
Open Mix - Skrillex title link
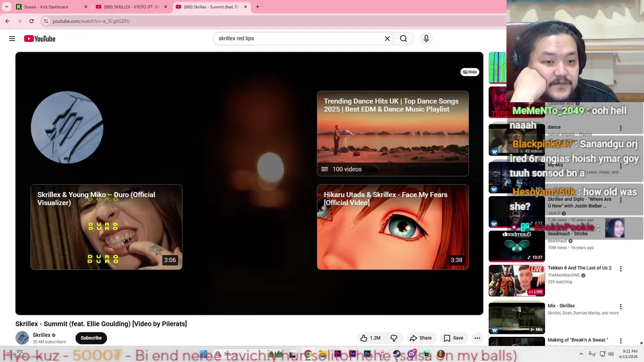(x=561, y=306)
